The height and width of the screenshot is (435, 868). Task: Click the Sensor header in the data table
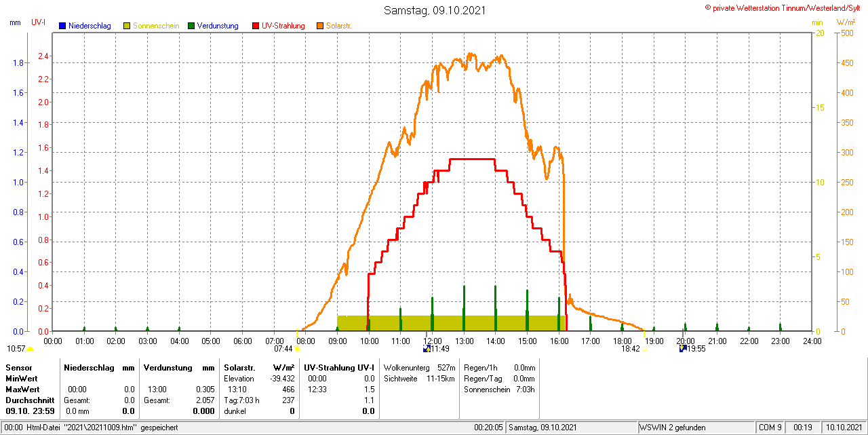(18, 367)
